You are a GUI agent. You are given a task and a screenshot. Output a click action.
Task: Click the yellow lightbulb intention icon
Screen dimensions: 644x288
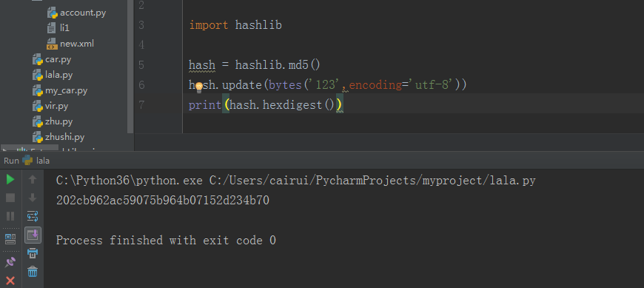pos(199,87)
